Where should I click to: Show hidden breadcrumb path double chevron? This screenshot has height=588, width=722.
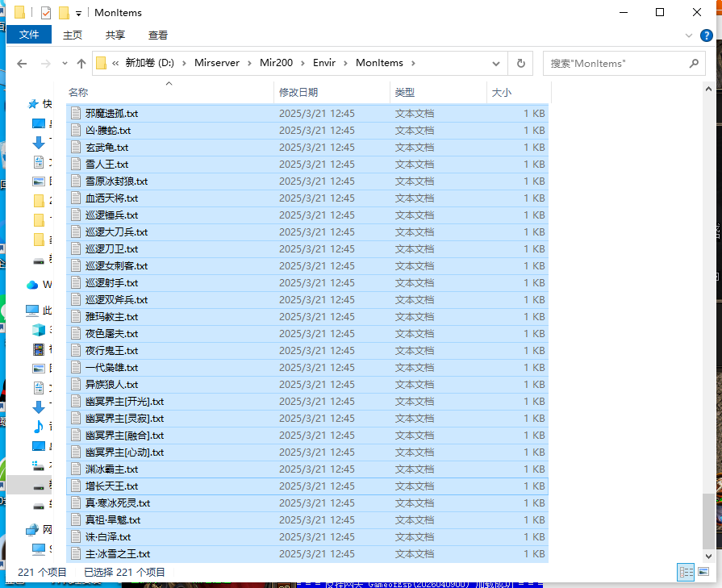(115, 63)
